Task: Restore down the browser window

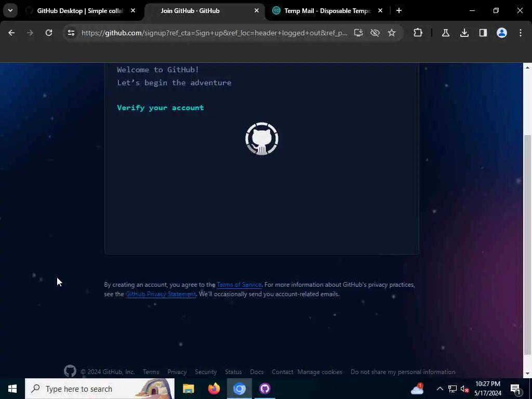Action: pos(496,10)
